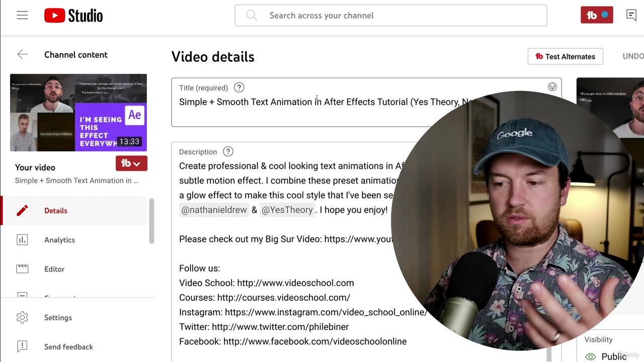Click the Video School URL text

point(295,283)
